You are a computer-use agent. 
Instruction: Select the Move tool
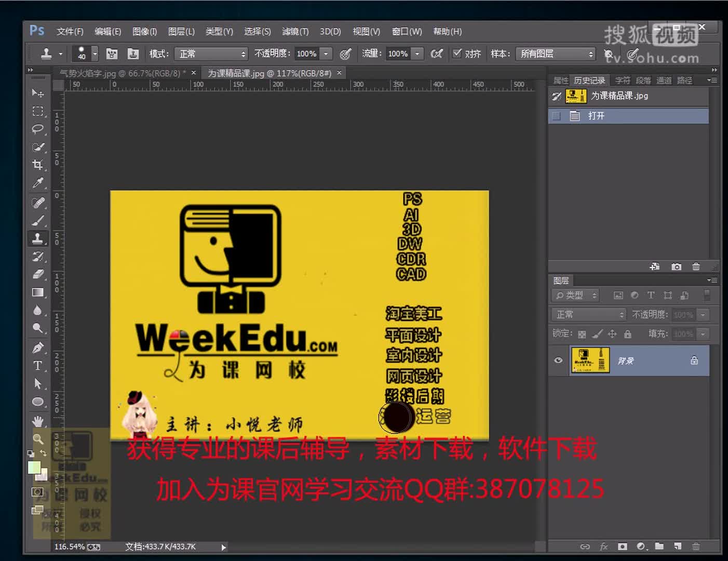(37, 93)
